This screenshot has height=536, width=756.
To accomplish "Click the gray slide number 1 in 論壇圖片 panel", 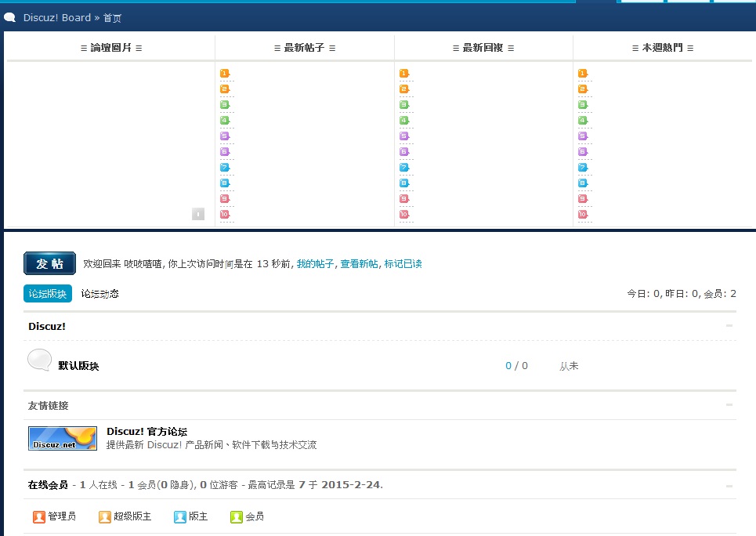I will pos(198,214).
